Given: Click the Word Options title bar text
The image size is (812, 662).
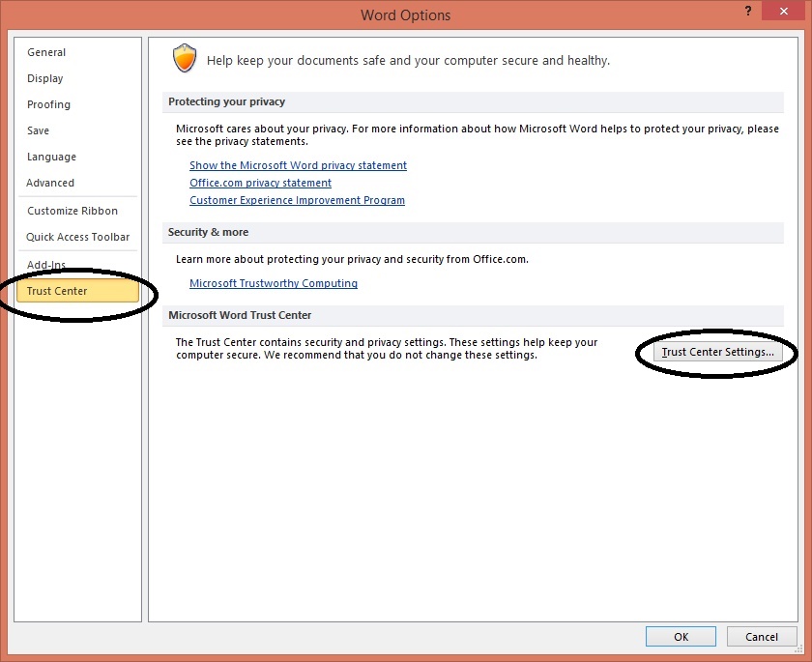Looking at the screenshot, I should (405, 15).
